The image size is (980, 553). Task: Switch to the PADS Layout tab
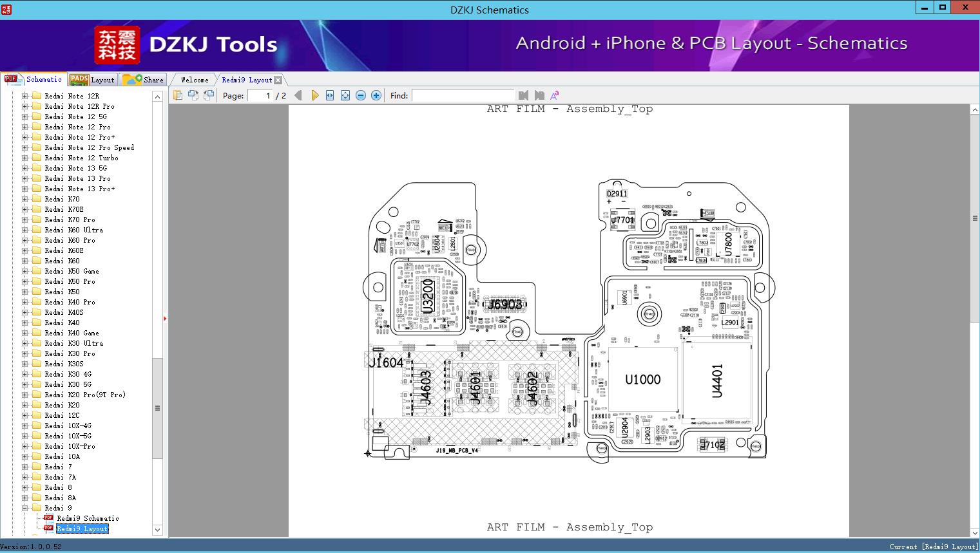click(x=92, y=80)
